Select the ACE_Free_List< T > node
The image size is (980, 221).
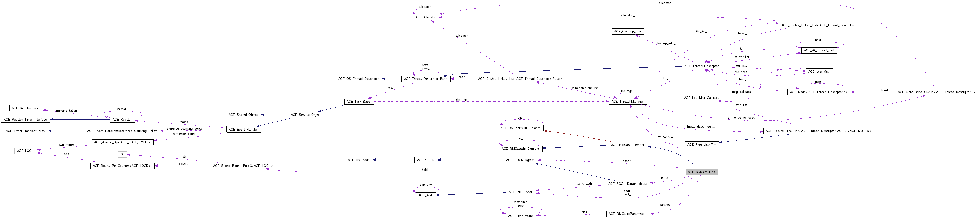pos(702,145)
